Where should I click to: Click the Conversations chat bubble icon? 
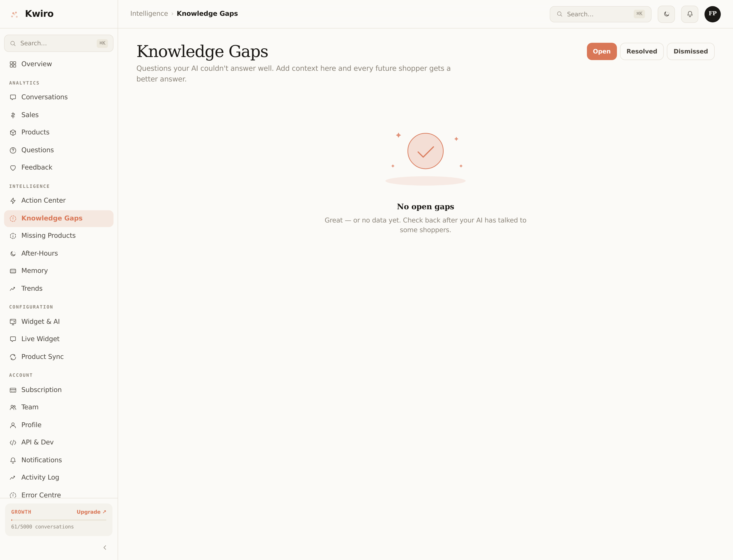pos(13,97)
